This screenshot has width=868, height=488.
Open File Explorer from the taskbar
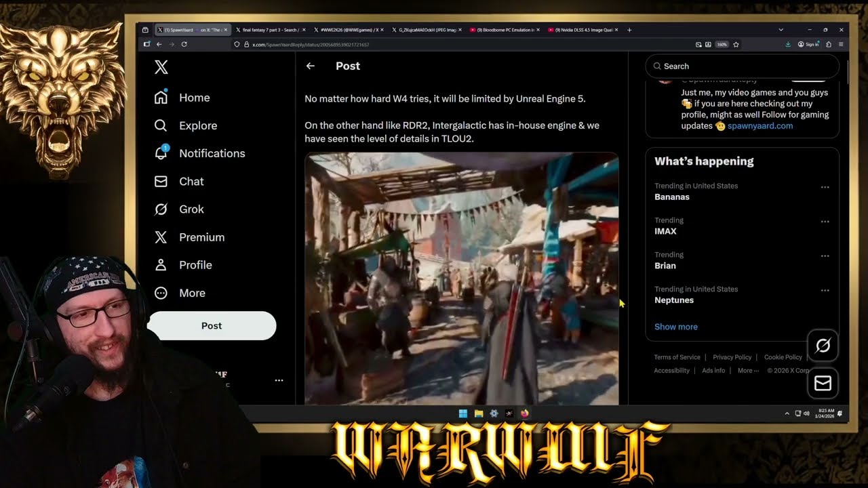point(478,413)
